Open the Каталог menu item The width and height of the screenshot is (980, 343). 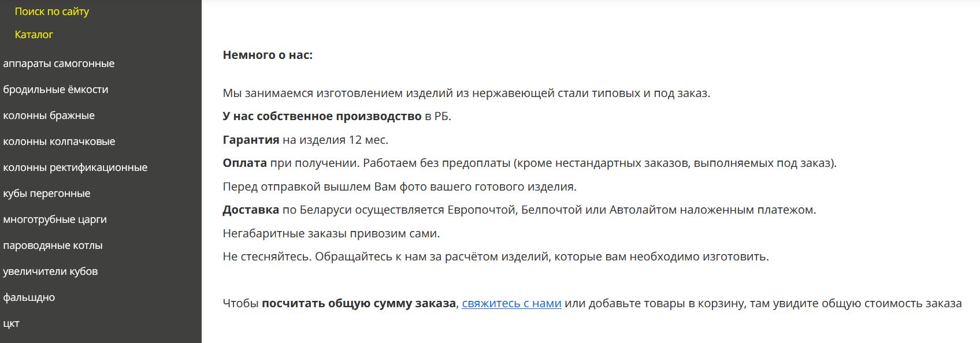point(34,35)
